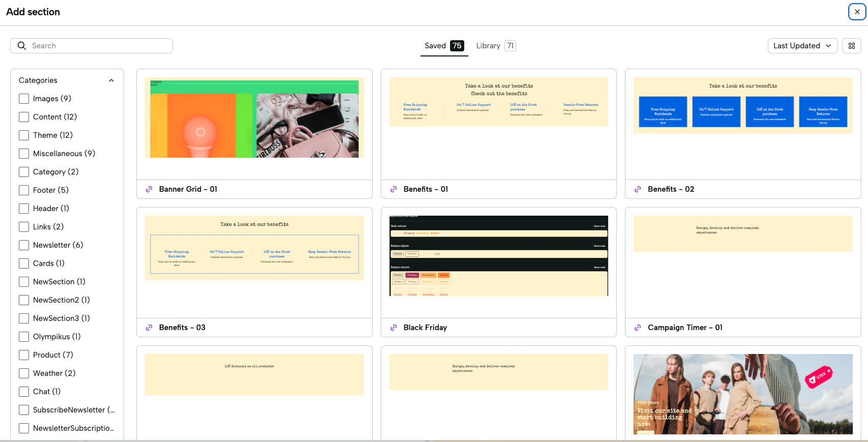This screenshot has height=442, width=868.
Task: Check the Theme (12) category
Action: coord(24,135)
